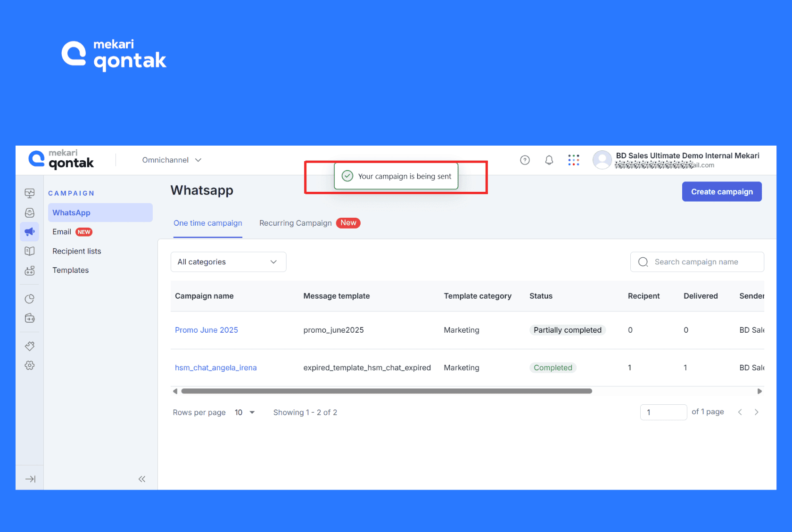
Task: Switch to the Recurring Campaign tab
Action: (296, 223)
